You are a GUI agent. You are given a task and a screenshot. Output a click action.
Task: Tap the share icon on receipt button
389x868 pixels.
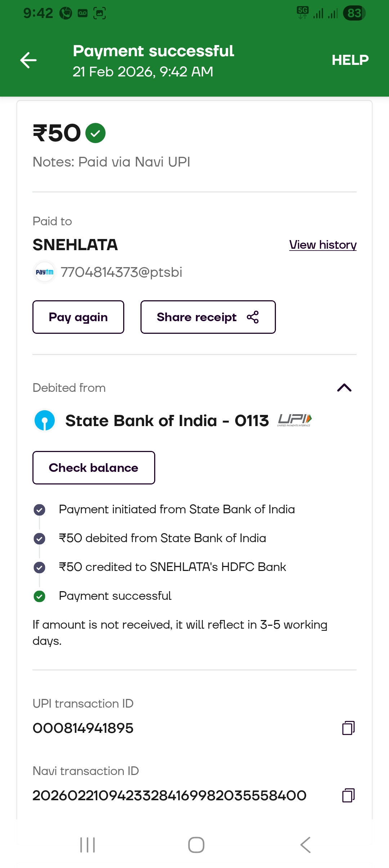252,317
